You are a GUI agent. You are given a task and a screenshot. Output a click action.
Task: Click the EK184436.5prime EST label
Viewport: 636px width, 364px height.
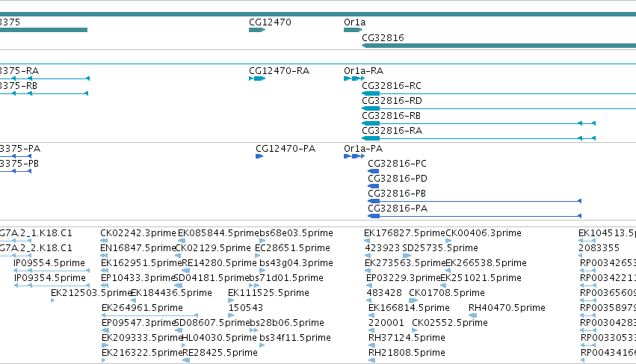click(x=171, y=294)
